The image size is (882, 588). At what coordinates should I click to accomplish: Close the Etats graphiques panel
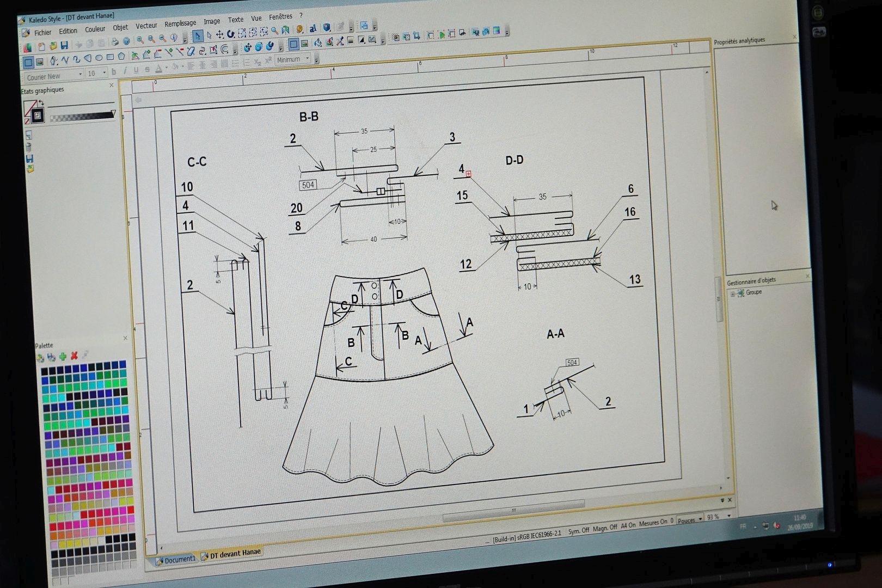click(x=112, y=85)
